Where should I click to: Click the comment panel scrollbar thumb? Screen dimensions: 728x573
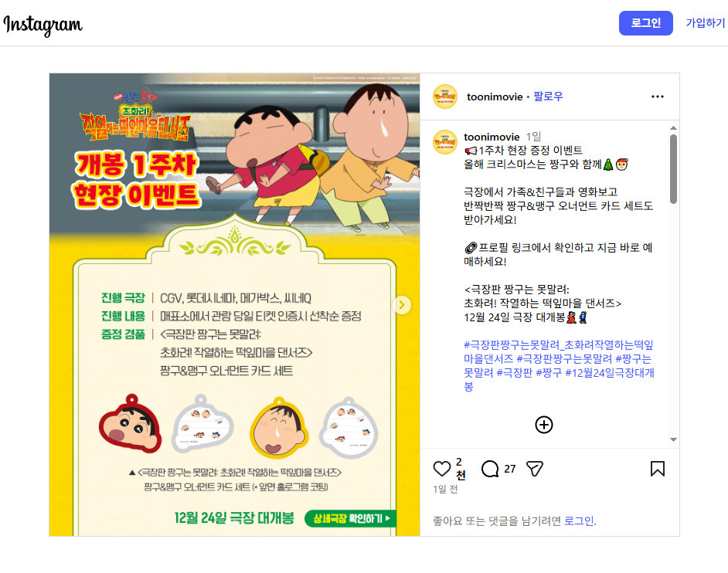pos(673,169)
